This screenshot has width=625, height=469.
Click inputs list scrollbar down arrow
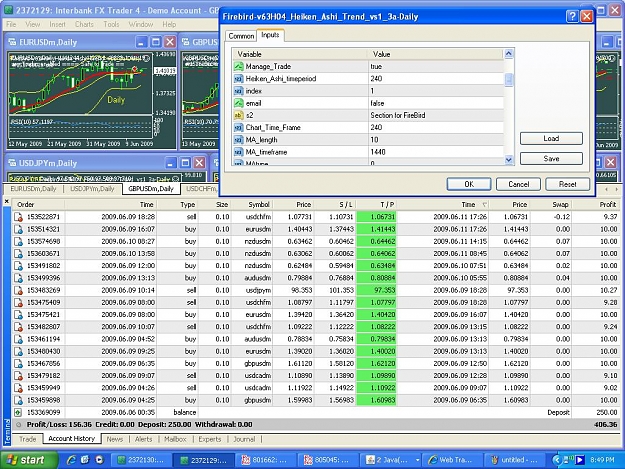pyautogui.click(x=509, y=160)
